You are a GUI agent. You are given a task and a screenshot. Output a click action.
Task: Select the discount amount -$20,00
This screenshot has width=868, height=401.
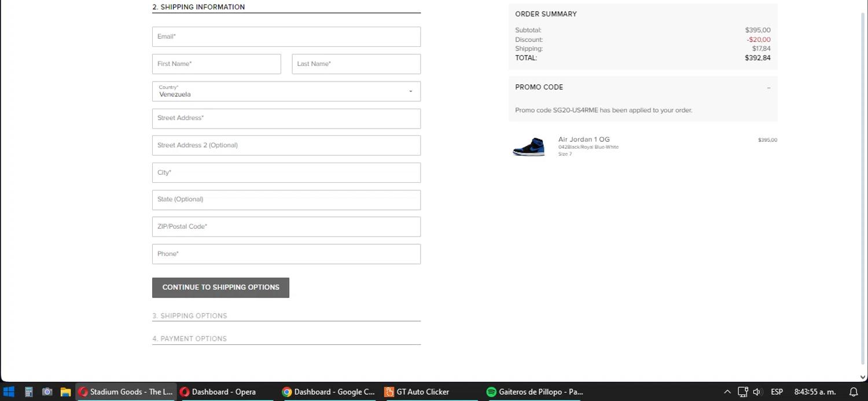coord(759,39)
